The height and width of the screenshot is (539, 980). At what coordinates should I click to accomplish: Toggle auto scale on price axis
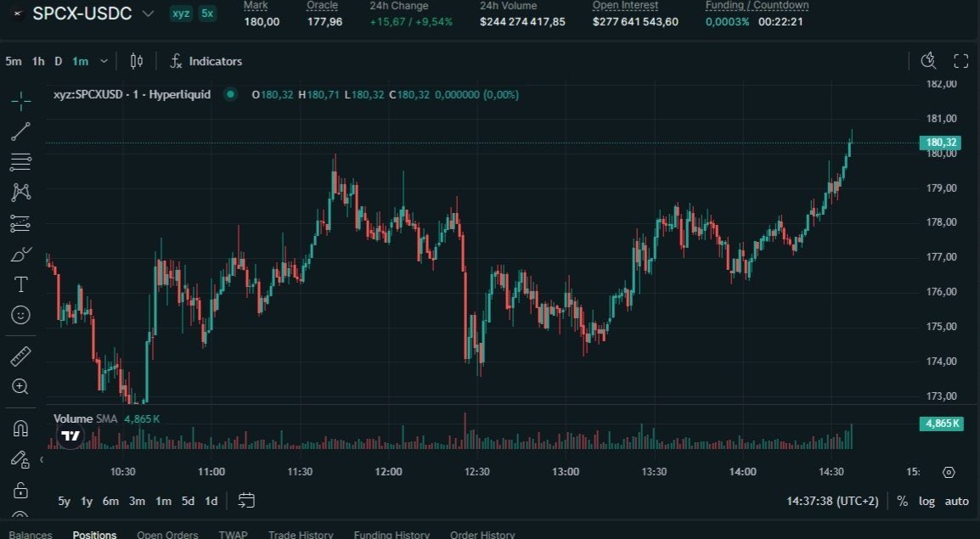956,501
